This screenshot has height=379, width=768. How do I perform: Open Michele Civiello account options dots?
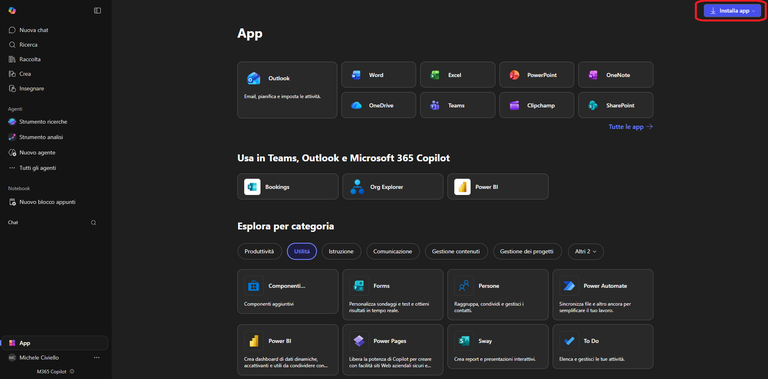click(97, 357)
